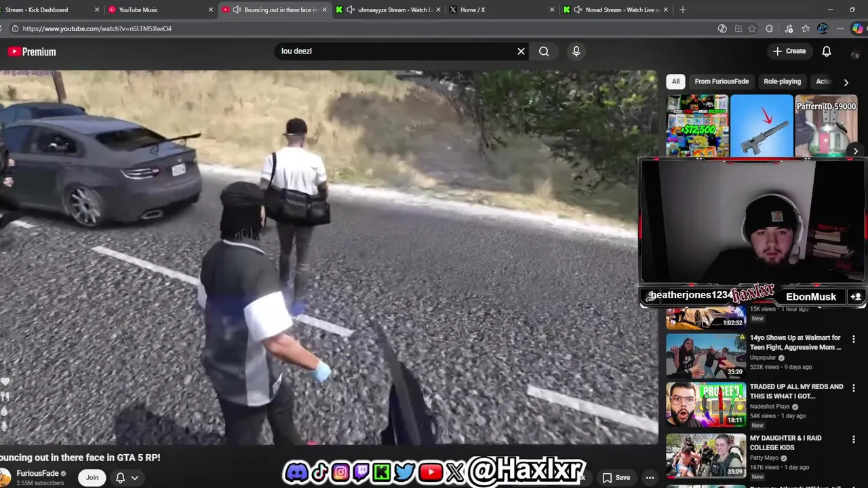Visit the FuriousFade channel name
Image resolution: width=868 pixels, height=488 pixels.
(37, 474)
